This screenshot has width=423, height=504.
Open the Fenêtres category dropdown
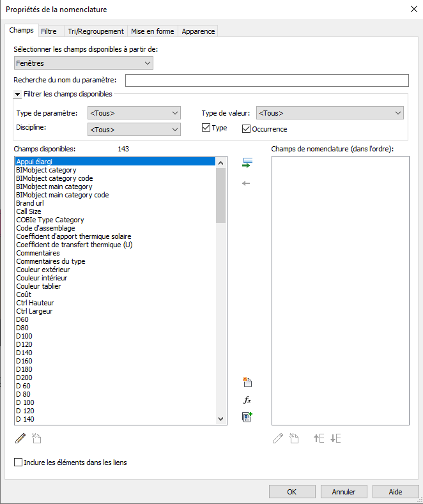pyautogui.click(x=84, y=63)
